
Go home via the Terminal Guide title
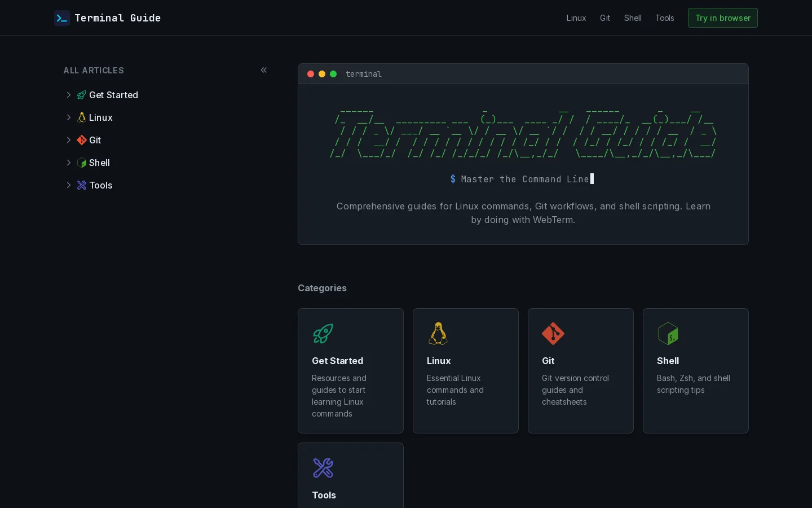[x=118, y=18]
